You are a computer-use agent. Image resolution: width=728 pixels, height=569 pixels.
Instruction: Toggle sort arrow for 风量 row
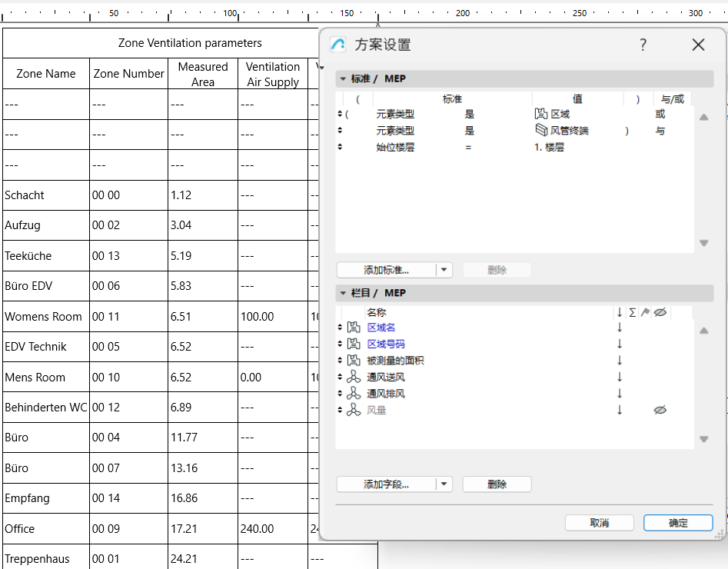620,410
